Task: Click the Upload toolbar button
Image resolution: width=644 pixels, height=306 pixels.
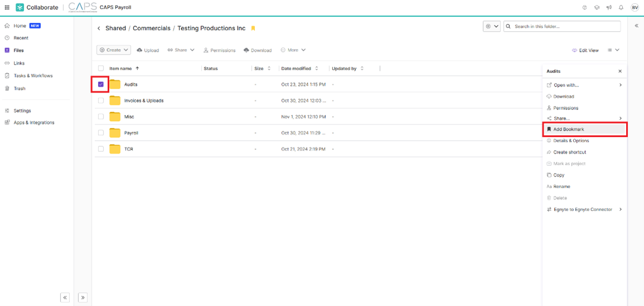Action: tap(148, 50)
